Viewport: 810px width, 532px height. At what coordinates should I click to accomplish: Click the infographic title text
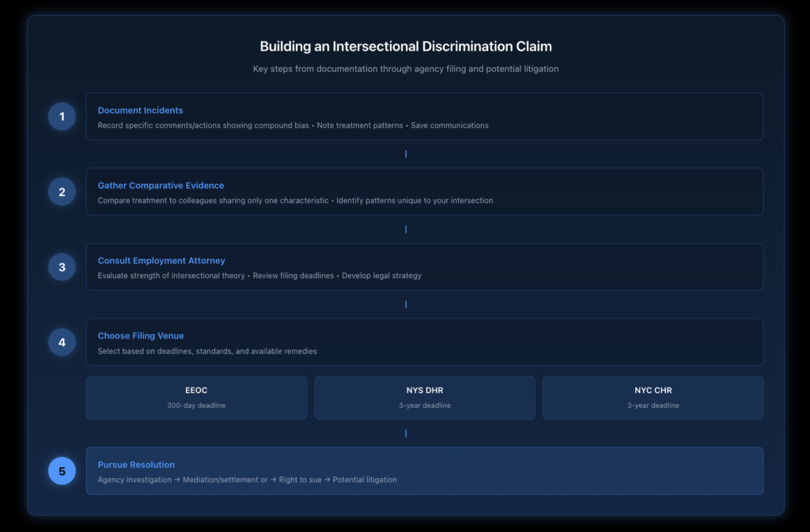[405, 46]
